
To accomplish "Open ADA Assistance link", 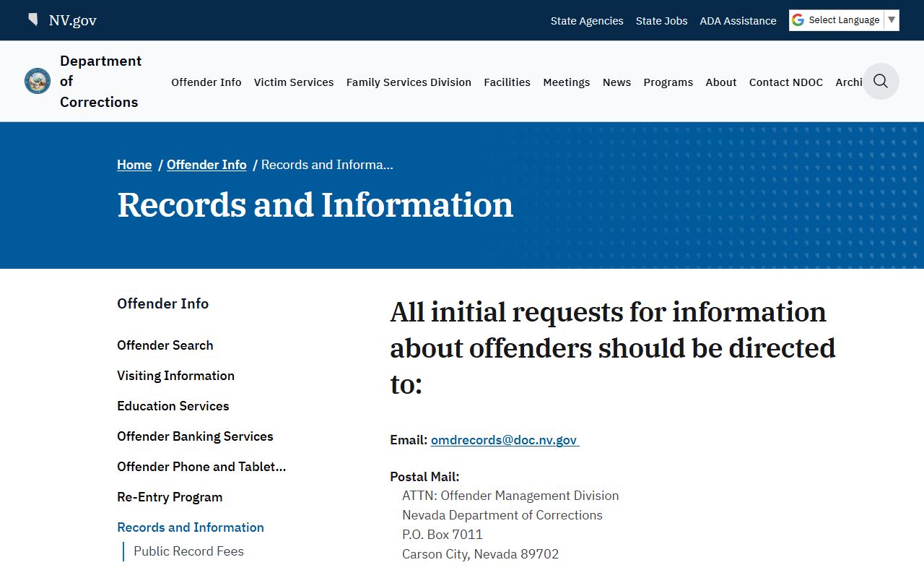I will [738, 21].
